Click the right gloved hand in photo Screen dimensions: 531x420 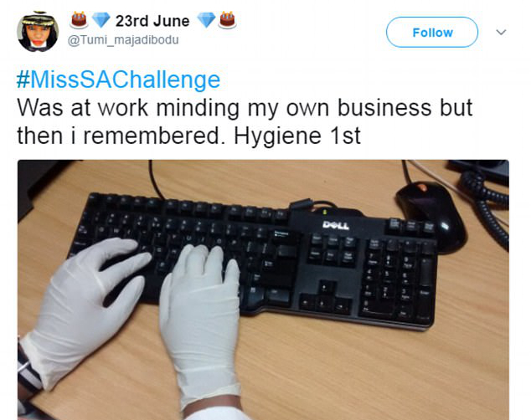coord(200,325)
